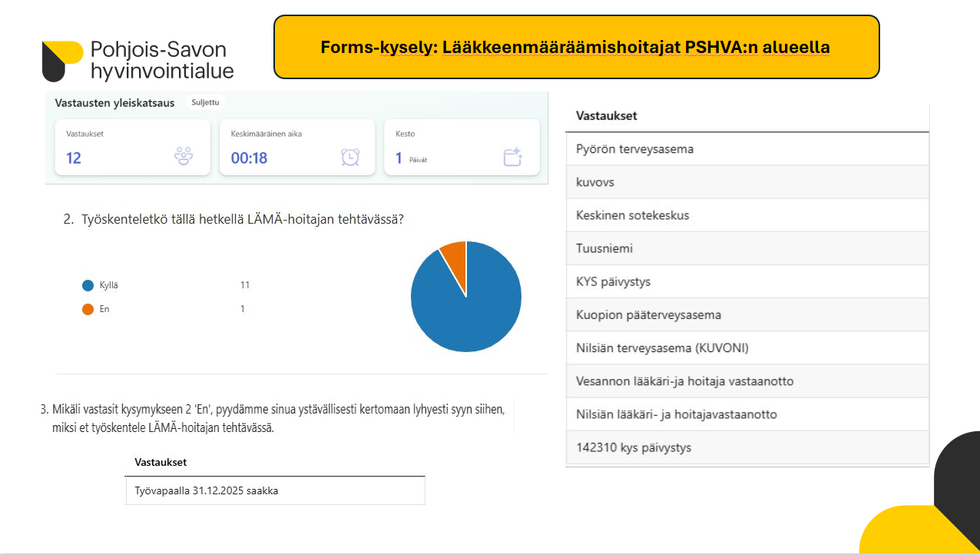Screen dimensions: 980x555
Task: Click the blue Kyllä legend dot
Action: coord(88,285)
